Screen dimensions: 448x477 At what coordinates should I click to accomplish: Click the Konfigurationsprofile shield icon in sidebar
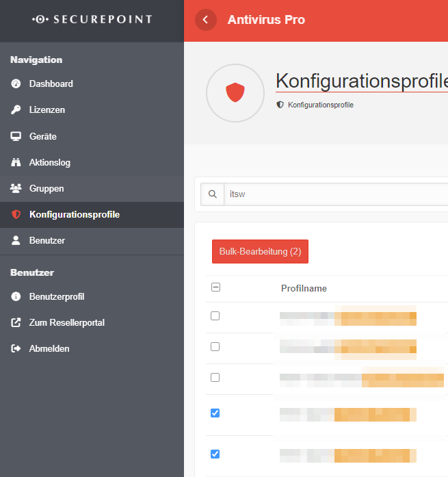(x=16, y=214)
